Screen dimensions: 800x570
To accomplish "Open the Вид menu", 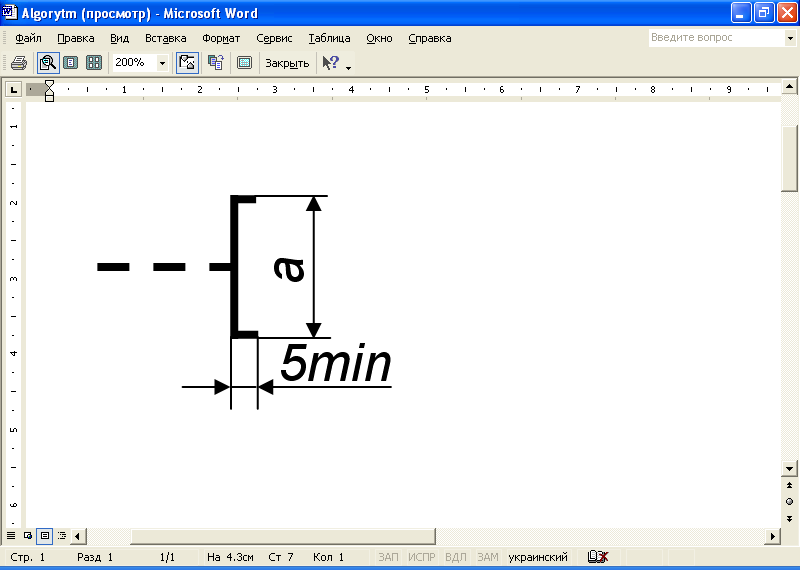I will point(119,38).
